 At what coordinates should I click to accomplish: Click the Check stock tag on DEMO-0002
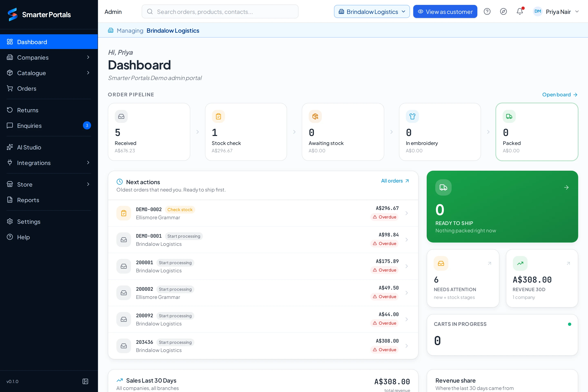click(x=180, y=209)
